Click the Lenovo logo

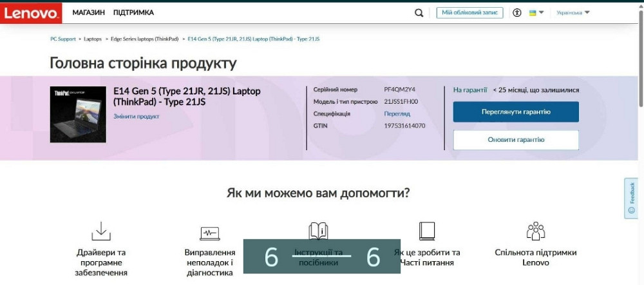31,13
